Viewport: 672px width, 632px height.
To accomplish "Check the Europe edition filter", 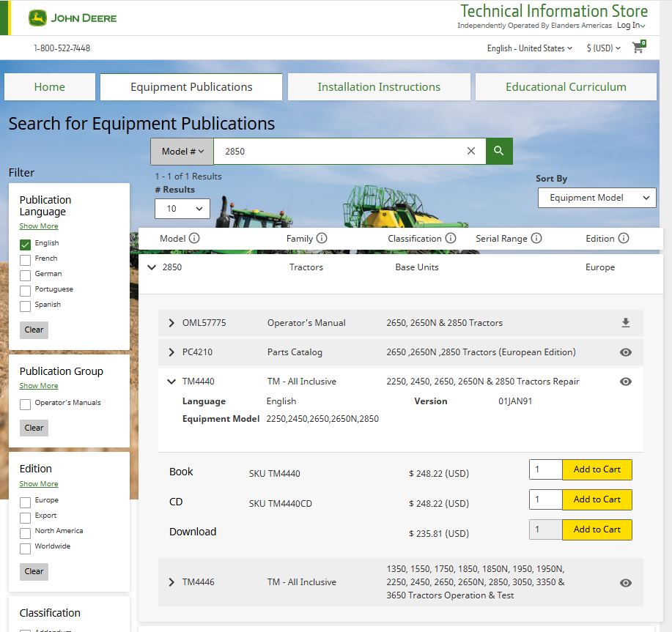I will tap(26, 502).
